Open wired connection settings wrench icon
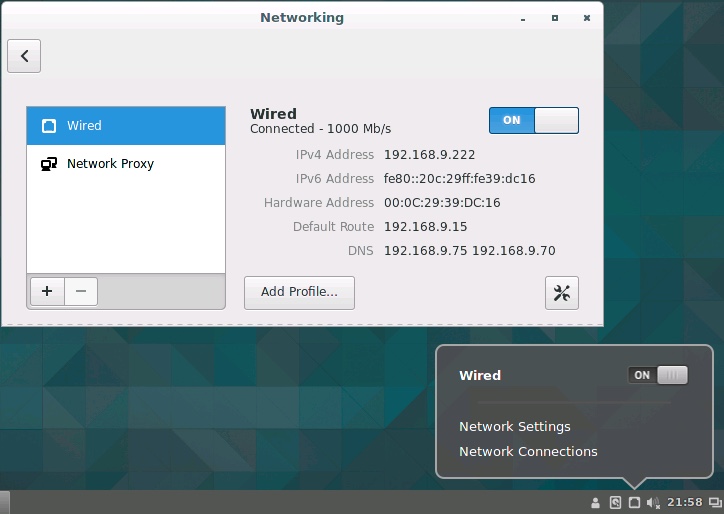The height and width of the screenshot is (514, 724). 561,293
